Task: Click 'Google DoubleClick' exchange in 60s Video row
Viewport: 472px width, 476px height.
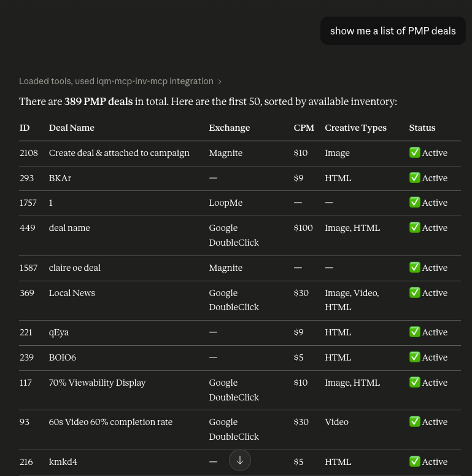Action: [x=234, y=429]
